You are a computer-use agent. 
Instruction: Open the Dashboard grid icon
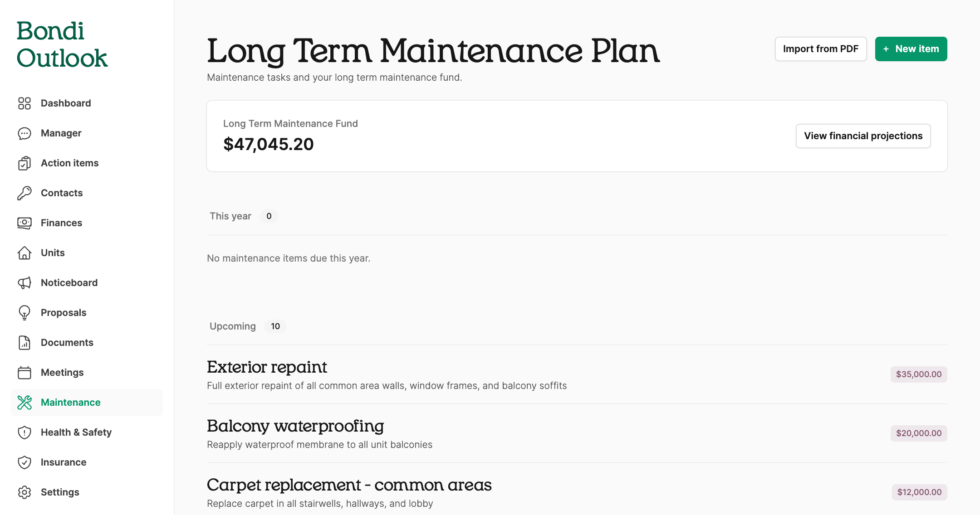coord(24,103)
